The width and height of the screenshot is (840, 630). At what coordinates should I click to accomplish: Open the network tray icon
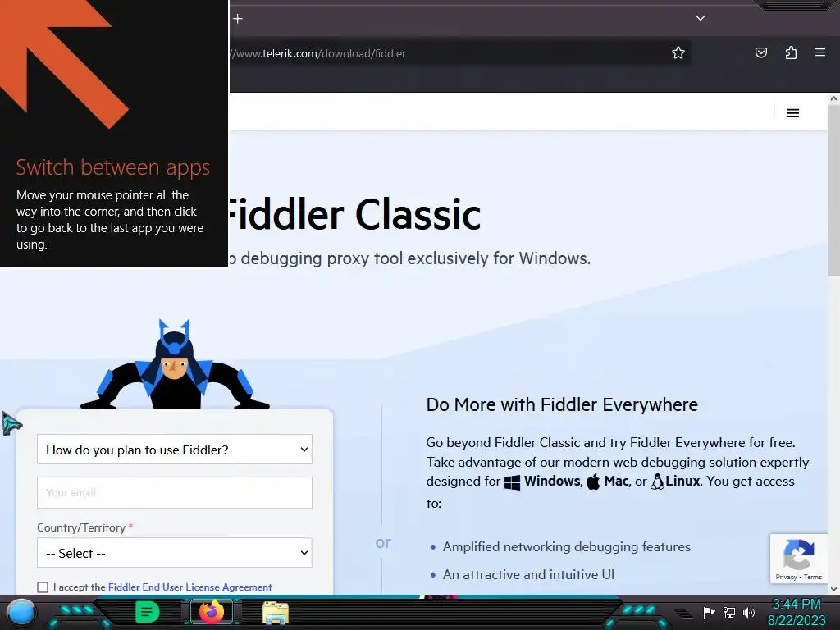tap(729, 612)
